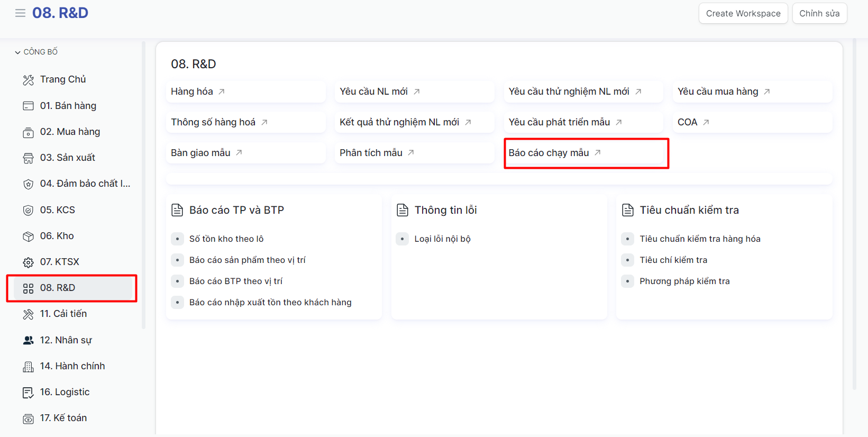The width and height of the screenshot is (868, 437).
Task: Go to 17. Kế toán workspace
Action: [x=63, y=418]
